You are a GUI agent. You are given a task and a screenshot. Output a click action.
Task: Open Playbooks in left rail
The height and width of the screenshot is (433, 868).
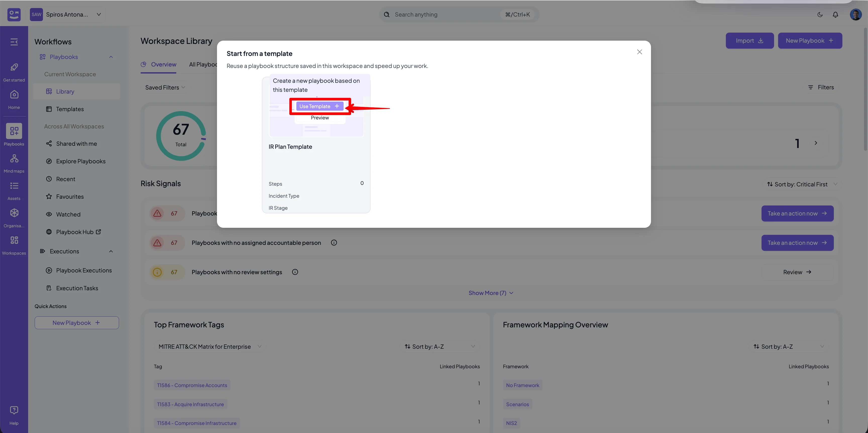(x=14, y=134)
